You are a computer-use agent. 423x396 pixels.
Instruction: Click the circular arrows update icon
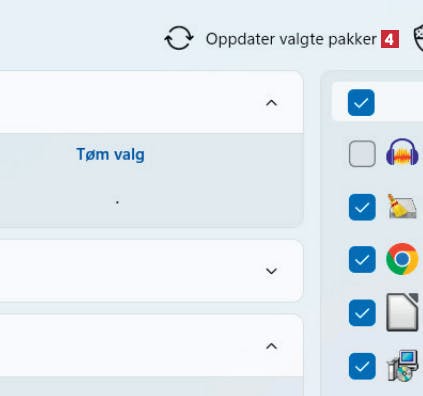[x=179, y=38]
